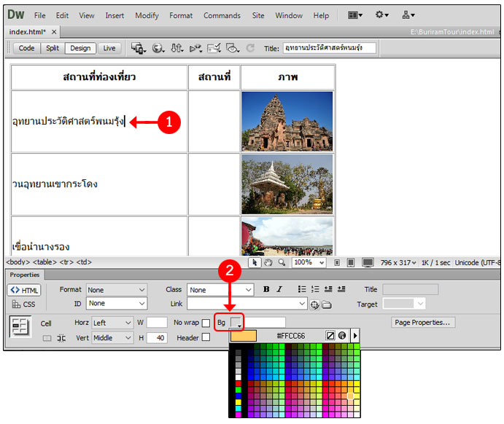Click the Refresh icon in document toolbar

coord(250,48)
